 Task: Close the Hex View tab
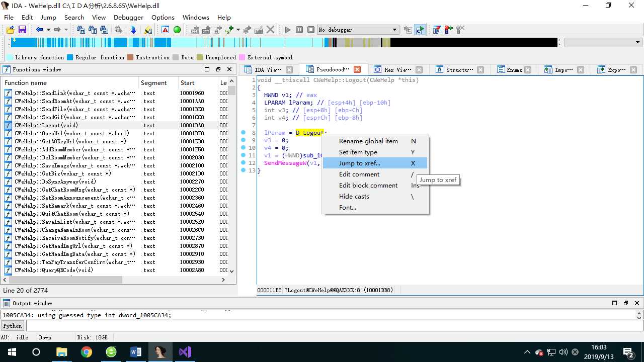tap(419, 70)
